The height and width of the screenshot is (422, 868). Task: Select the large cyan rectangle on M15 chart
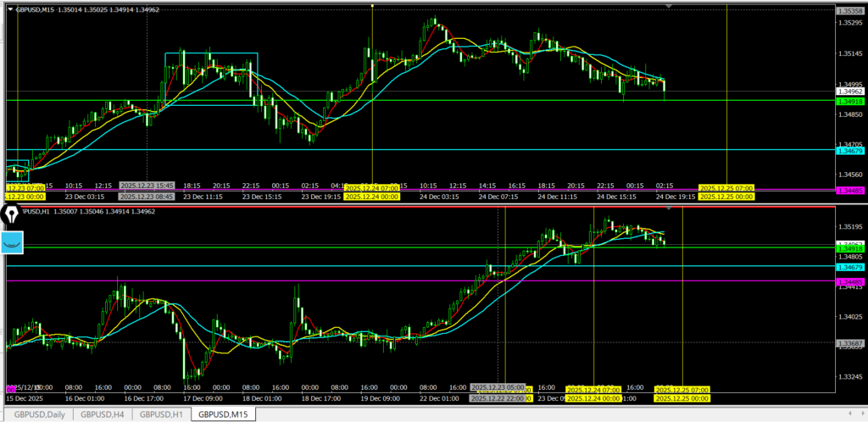[211, 53]
